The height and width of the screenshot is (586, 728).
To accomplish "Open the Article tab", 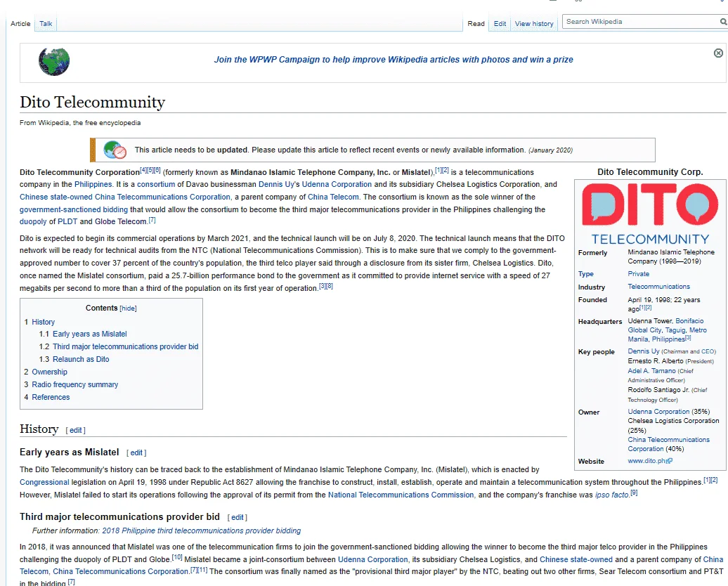I will point(20,24).
